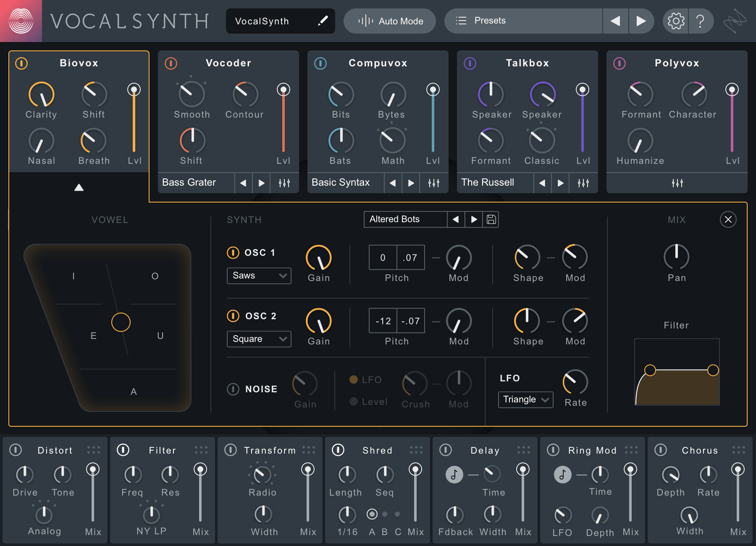Power off the Biovox module
The width and height of the screenshot is (756, 546).
[x=21, y=63]
